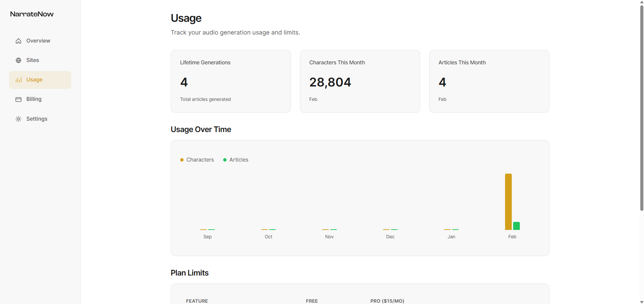Viewport: 644px width, 304px height.
Task: Click the NarrateNow logo
Action: click(32, 14)
